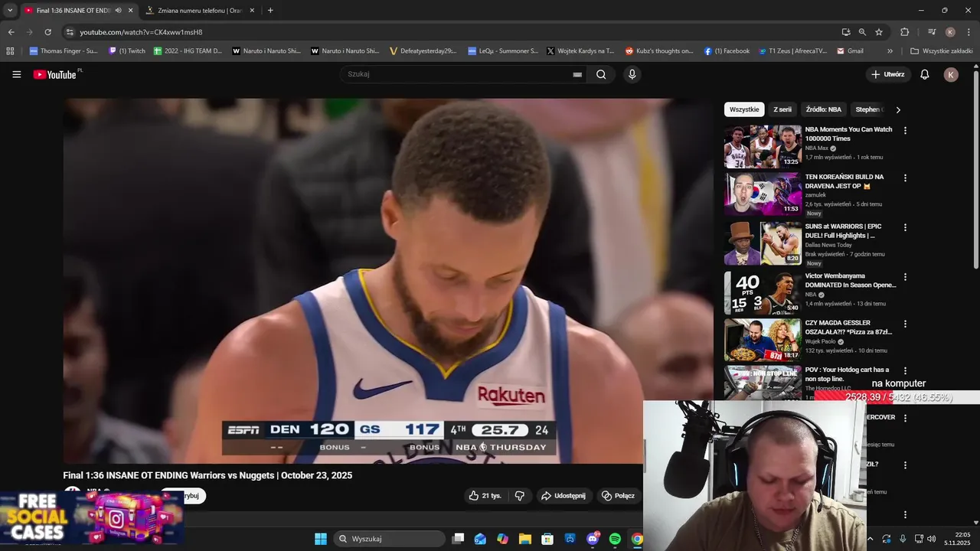Image resolution: width=980 pixels, height=551 pixels.
Task: Open the SUNS at WARRIORS video thumbnail
Action: (763, 243)
